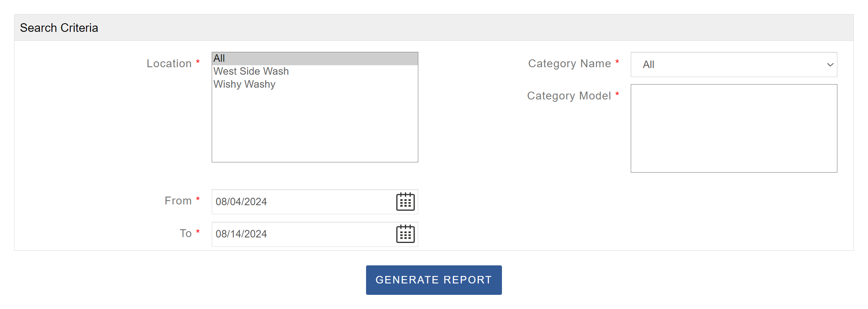Select 'All' in the Location list
Viewport: 868px width, 309px height.
[219, 59]
